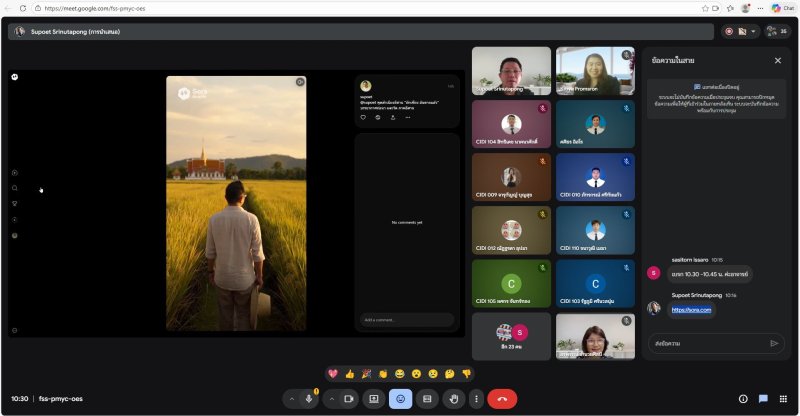This screenshot has width=800, height=416.
Task: Open the more options three-dot menu
Action: point(476,398)
